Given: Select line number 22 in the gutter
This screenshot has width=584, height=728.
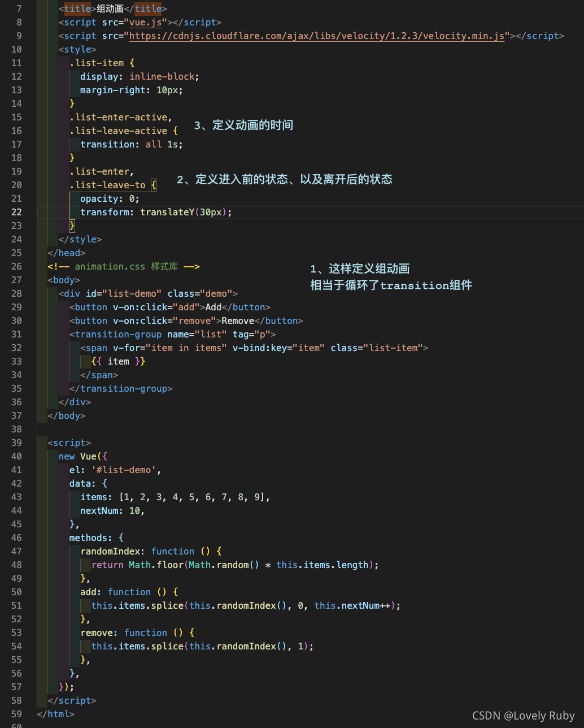Looking at the screenshot, I should [x=16, y=212].
